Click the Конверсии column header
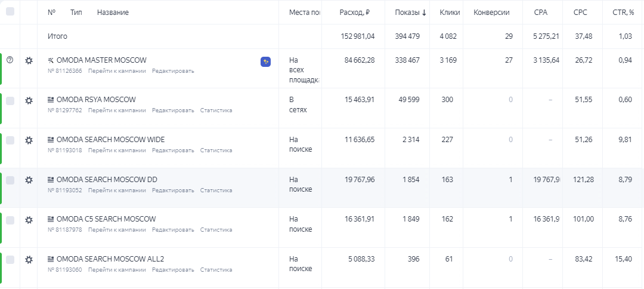This screenshot has height=289, width=644. (491, 13)
